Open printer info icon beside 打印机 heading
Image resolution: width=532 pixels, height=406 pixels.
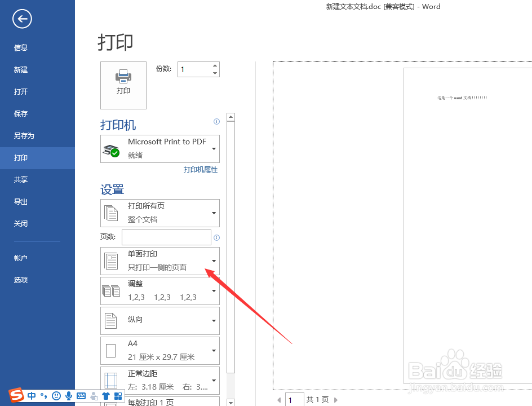tap(216, 122)
